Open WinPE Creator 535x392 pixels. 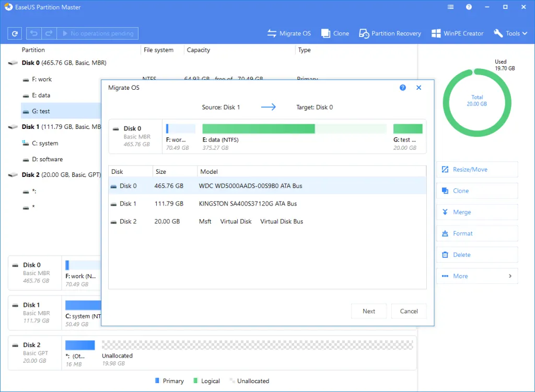pyautogui.click(x=457, y=33)
